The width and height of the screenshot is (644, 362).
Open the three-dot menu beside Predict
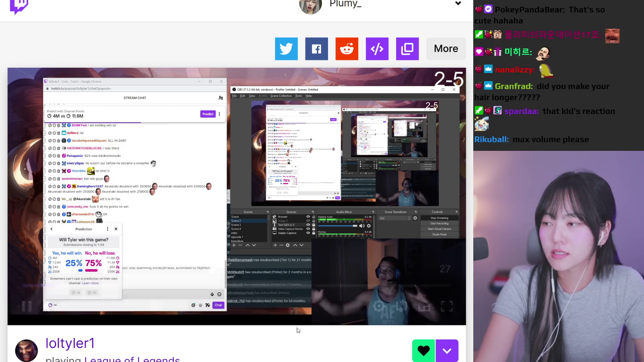pyautogui.click(x=219, y=114)
